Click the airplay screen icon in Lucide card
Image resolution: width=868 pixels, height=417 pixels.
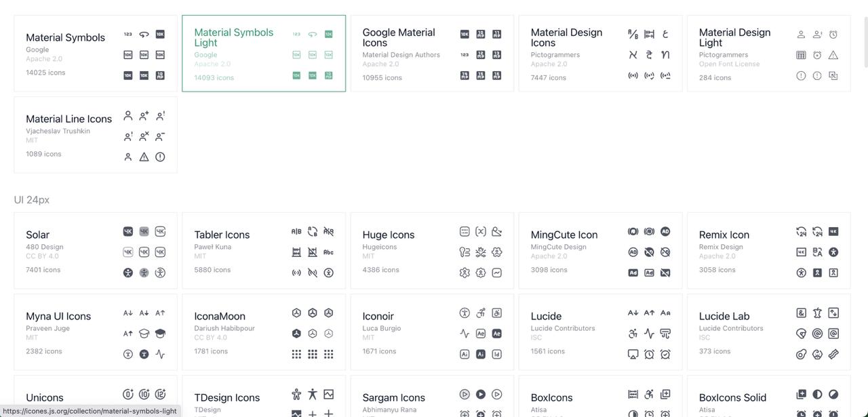click(633, 354)
